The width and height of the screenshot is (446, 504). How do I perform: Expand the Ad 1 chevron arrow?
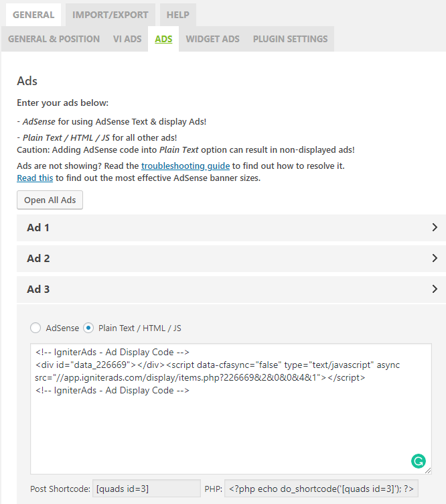435,228
